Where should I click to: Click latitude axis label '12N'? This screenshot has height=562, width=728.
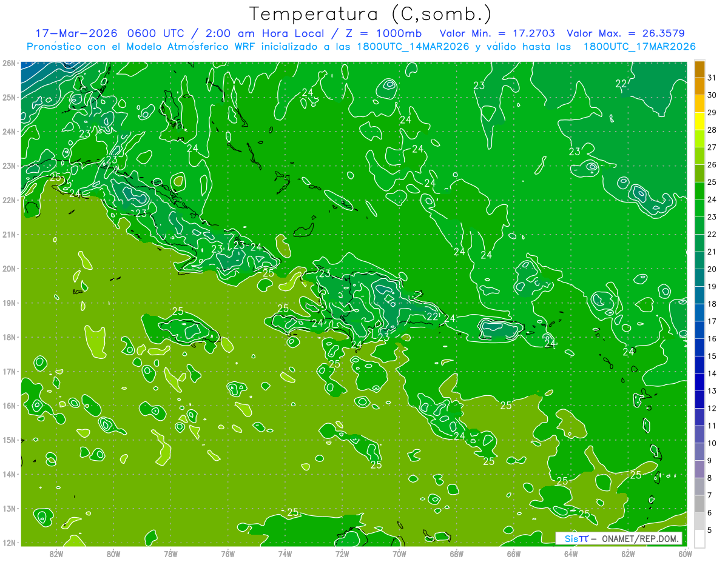click(8, 543)
